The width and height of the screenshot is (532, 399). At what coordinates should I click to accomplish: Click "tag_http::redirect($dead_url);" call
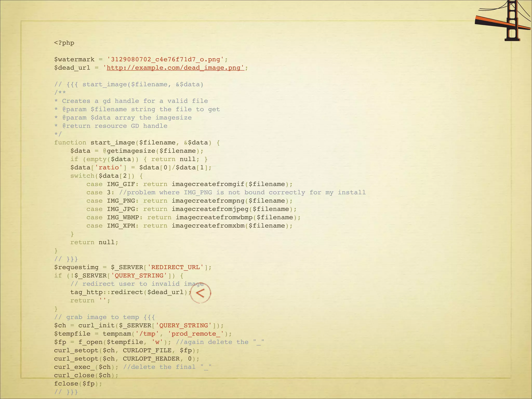tap(131, 292)
